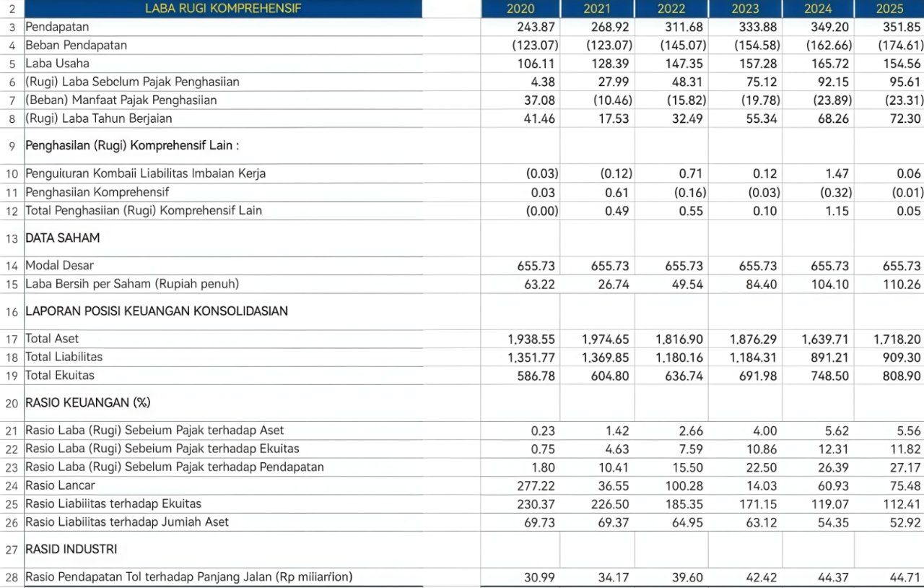
Task: Select row number 28 header
Action: tap(12, 577)
